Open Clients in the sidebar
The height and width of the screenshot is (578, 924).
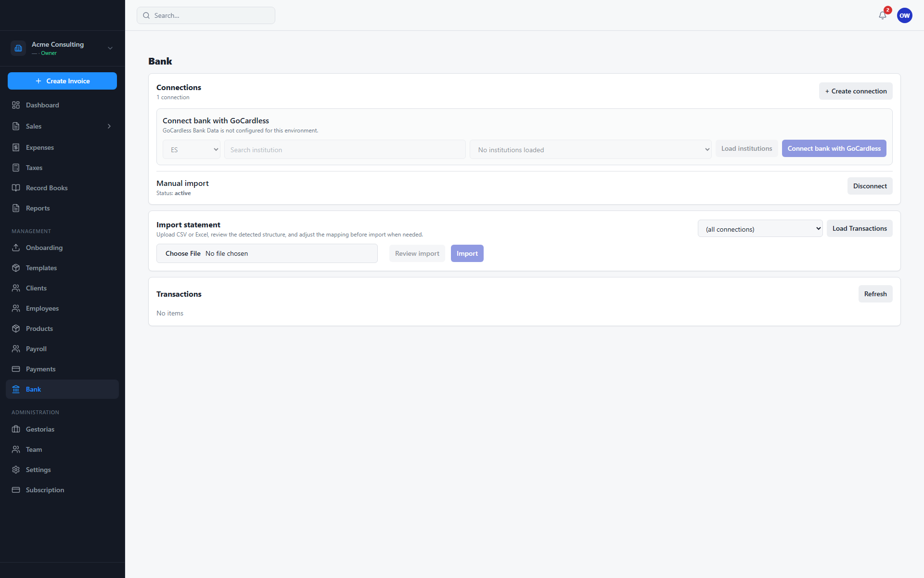(x=62, y=288)
